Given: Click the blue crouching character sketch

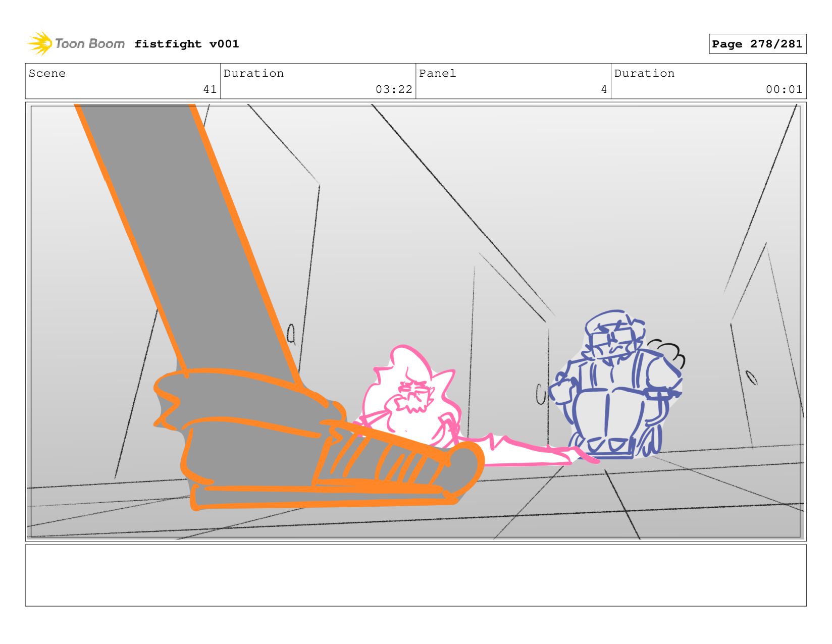Looking at the screenshot, I should 617,385.
